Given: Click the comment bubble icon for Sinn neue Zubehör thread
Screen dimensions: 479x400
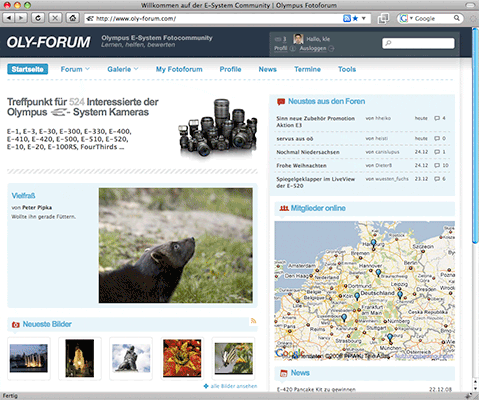Looking at the screenshot, I should click(x=437, y=118).
